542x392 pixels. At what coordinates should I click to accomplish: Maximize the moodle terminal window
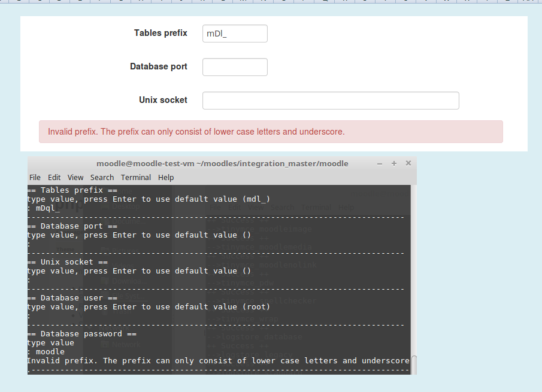[x=393, y=163]
